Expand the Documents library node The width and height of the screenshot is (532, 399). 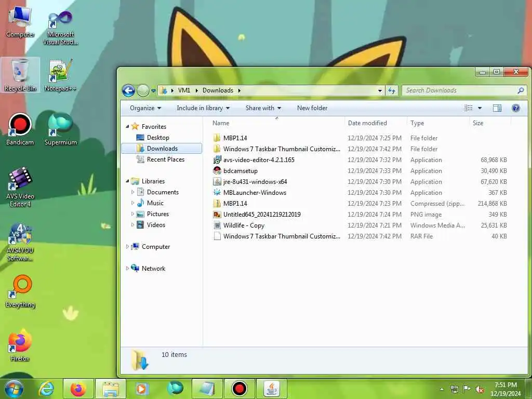click(x=132, y=192)
